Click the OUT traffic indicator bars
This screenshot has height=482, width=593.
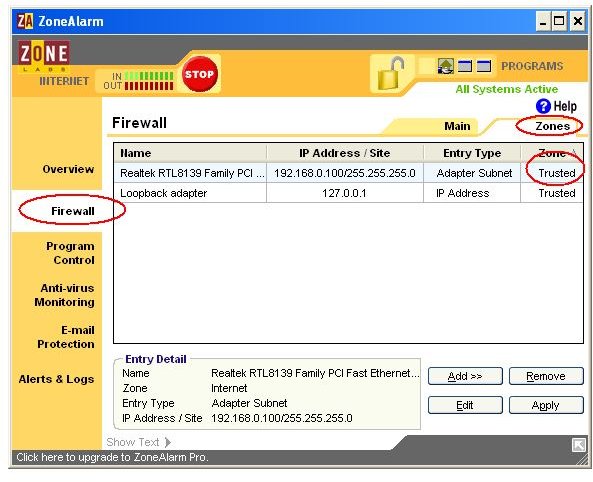point(149,86)
